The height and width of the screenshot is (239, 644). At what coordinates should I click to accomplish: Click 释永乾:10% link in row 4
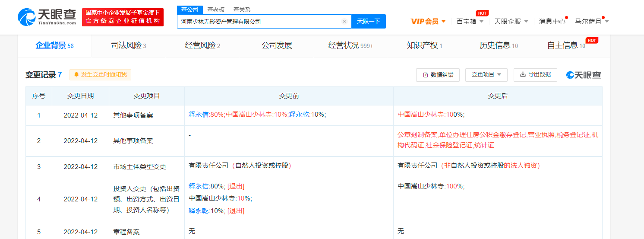point(206,211)
